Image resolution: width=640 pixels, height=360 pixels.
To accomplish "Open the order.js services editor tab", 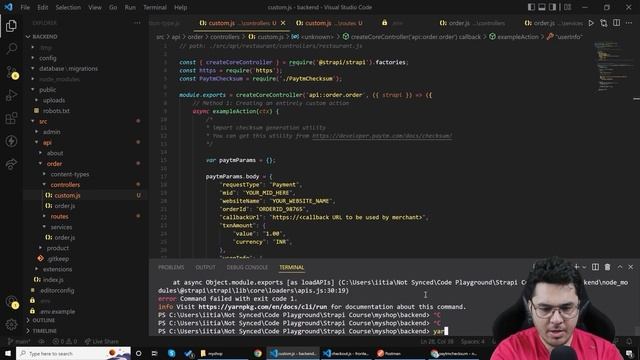I will click(x=553, y=23).
